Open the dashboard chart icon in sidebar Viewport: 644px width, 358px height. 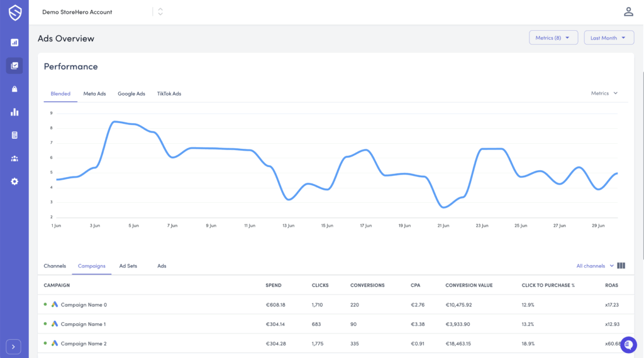[14, 43]
